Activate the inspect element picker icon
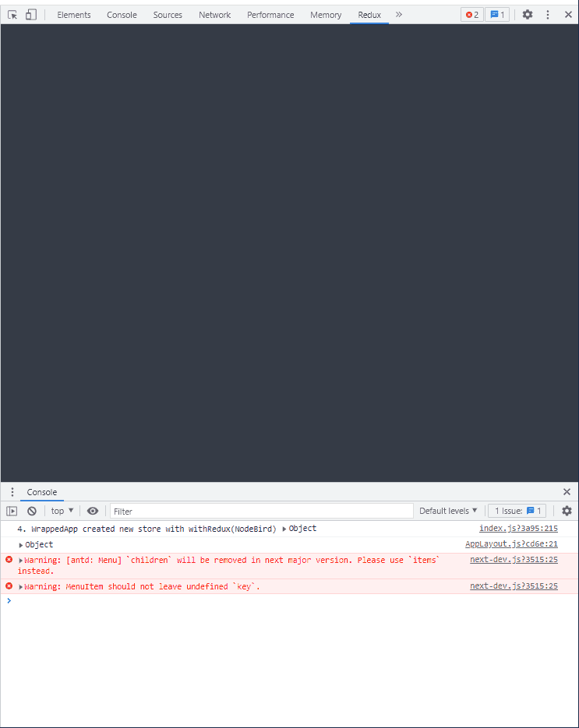The height and width of the screenshot is (728, 579). click(12, 15)
